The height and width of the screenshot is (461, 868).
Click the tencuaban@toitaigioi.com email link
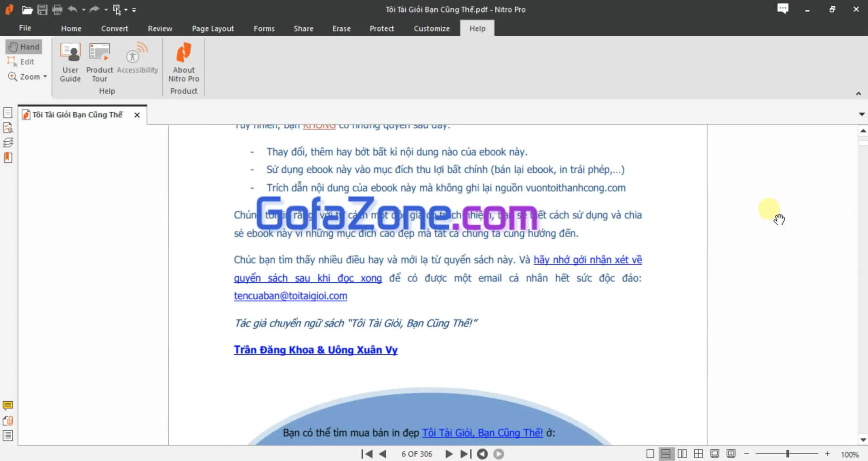tap(290, 296)
